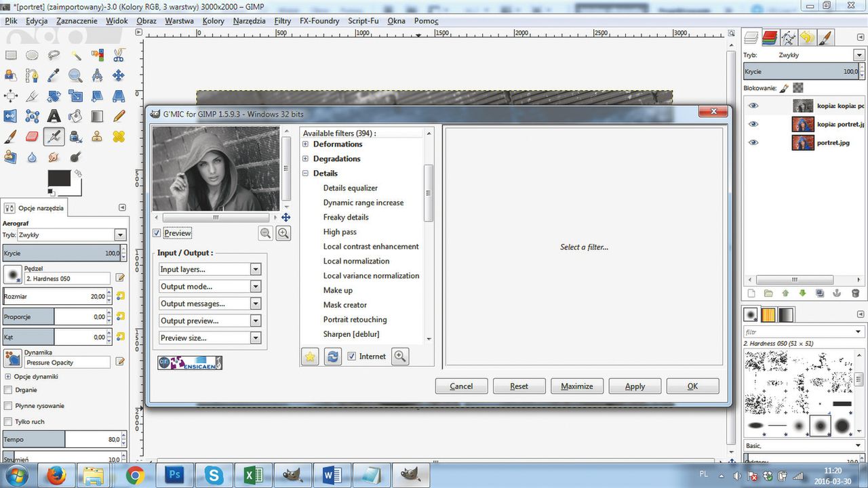Select the Ellipse Select tool

tap(32, 56)
